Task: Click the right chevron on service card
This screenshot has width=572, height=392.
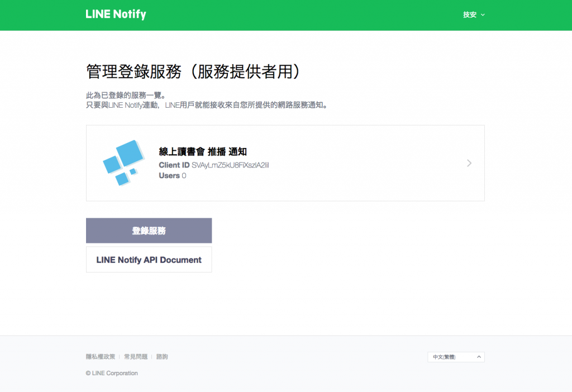Action: (x=469, y=163)
